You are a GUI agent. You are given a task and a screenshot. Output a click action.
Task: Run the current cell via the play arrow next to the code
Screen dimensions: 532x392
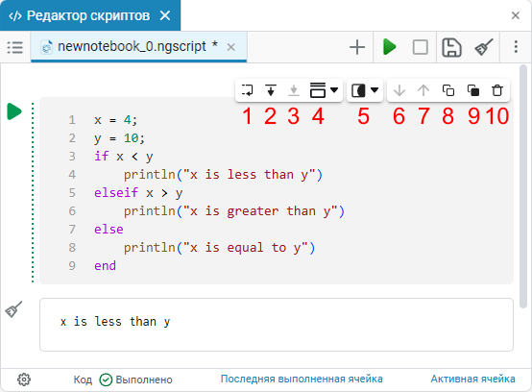(14, 111)
